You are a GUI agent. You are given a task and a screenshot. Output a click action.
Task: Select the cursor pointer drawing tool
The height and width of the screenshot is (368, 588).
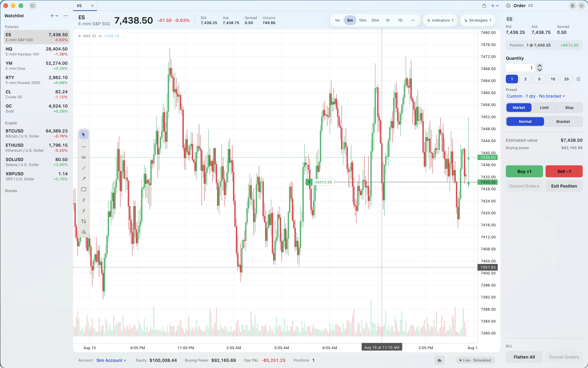point(84,135)
